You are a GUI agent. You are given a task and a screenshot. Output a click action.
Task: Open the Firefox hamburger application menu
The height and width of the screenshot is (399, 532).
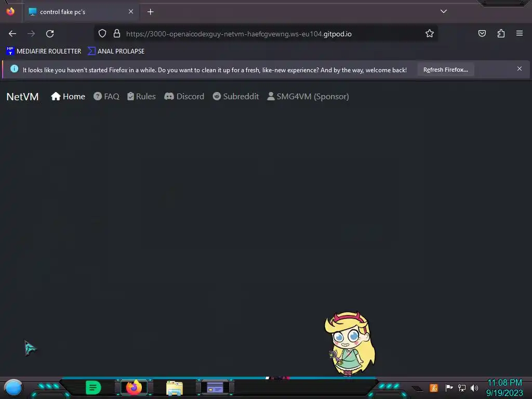coord(520,33)
